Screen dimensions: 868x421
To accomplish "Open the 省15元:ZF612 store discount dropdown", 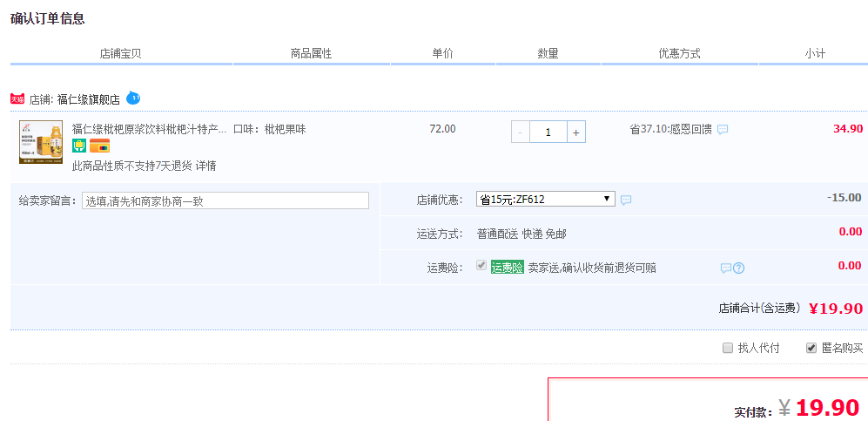I will click(x=545, y=199).
